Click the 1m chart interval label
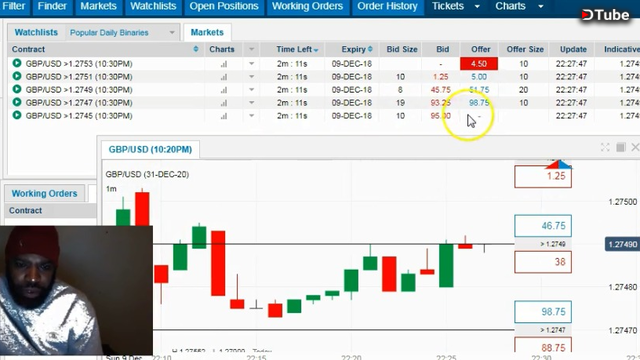The image size is (640, 360). point(111,189)
